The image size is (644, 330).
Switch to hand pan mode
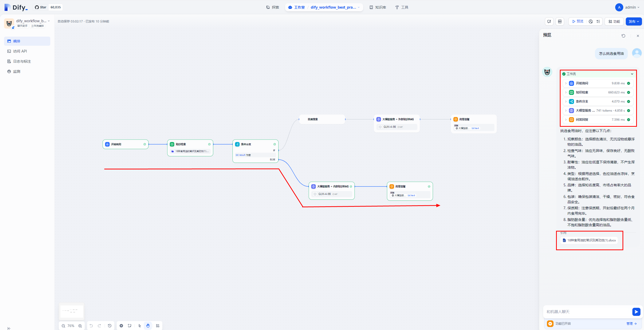click(x=148, y=326)
